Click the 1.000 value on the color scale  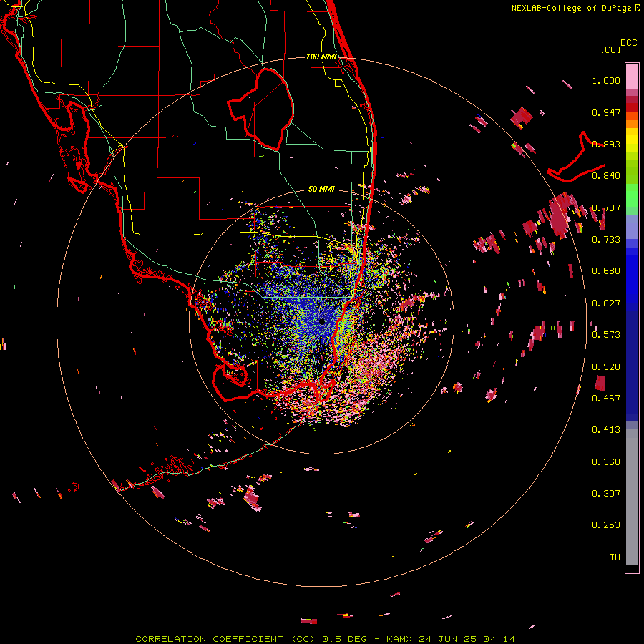[606, 80]
